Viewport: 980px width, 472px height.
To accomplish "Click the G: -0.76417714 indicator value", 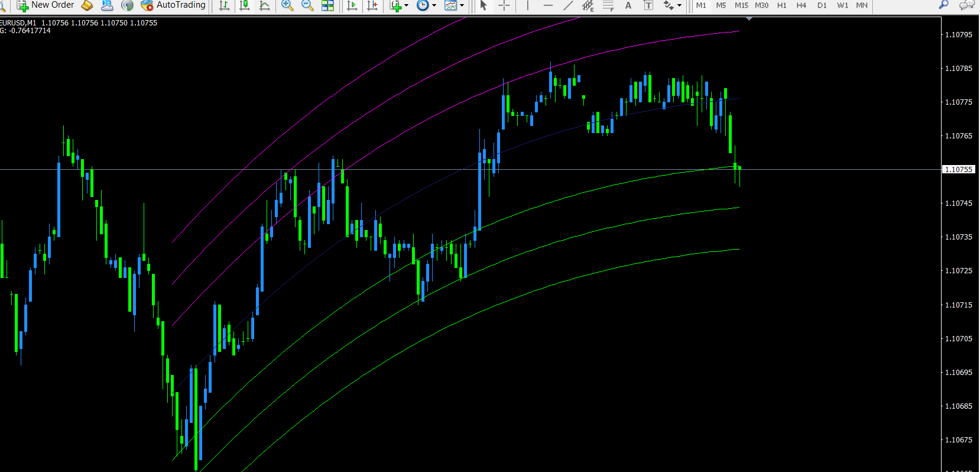I will click(x=25, y=31).
